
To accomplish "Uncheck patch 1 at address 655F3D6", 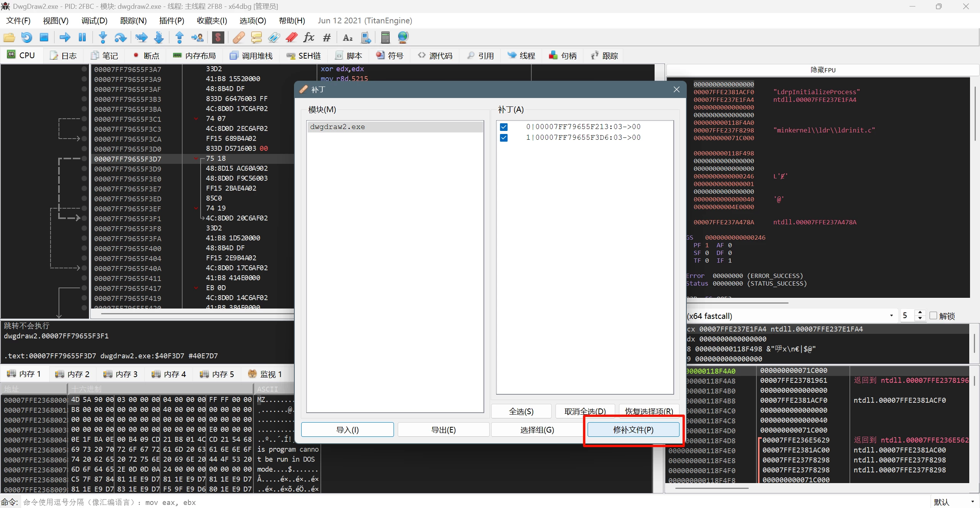I will 504,138.
